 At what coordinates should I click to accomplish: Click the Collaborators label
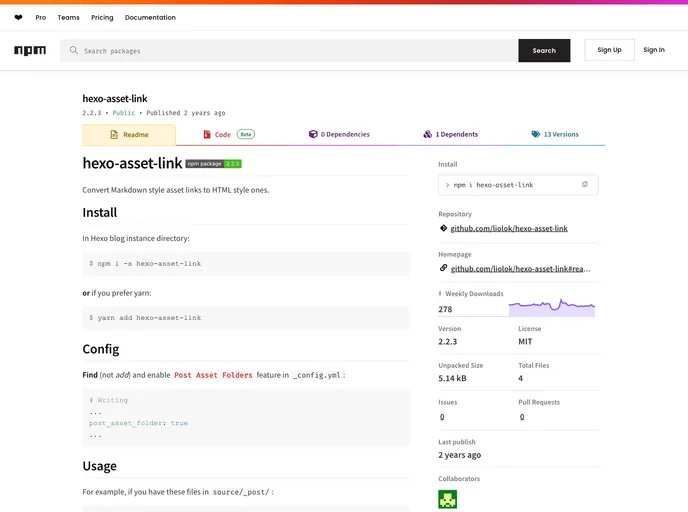pos(459,479)
